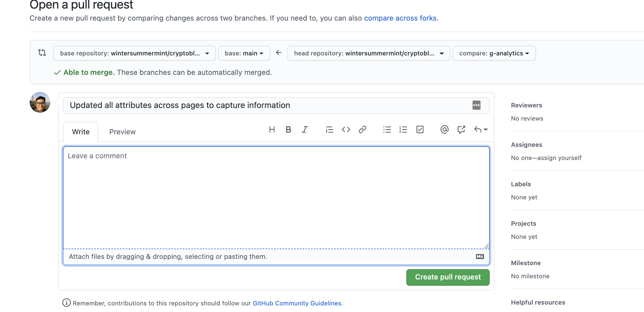Apply italic formatting
The image size is (644, 312).
305,130
